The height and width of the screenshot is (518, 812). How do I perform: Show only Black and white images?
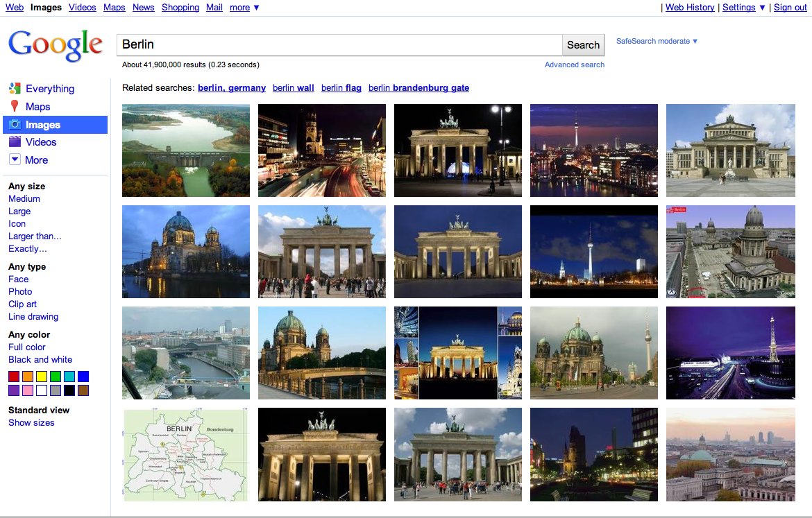point(40,359)
